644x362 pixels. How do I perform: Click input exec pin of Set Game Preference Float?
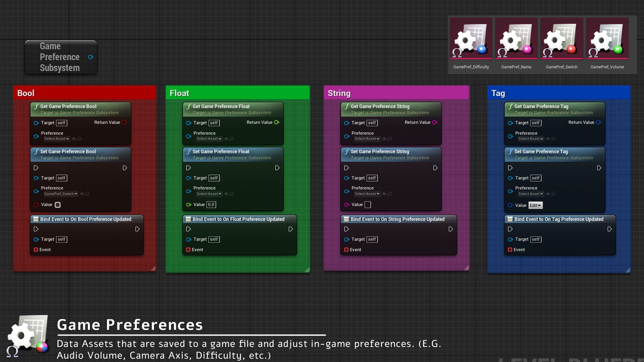[189, 168]
